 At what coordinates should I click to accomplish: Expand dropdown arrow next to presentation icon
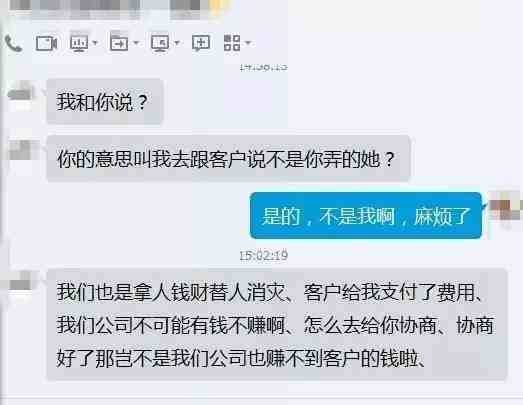pyautogui.click(x=95, y=43)
